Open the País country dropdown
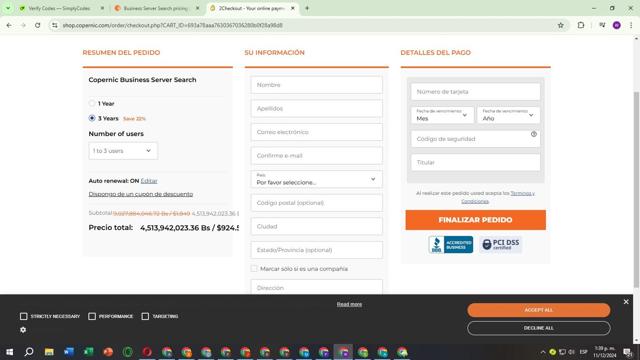 coord(317,179)
